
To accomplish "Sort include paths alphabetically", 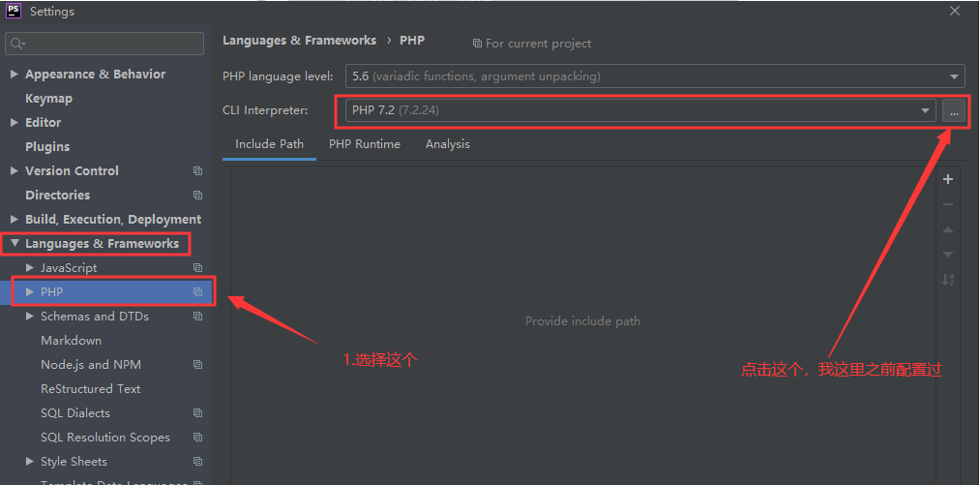I will (948, 280).
